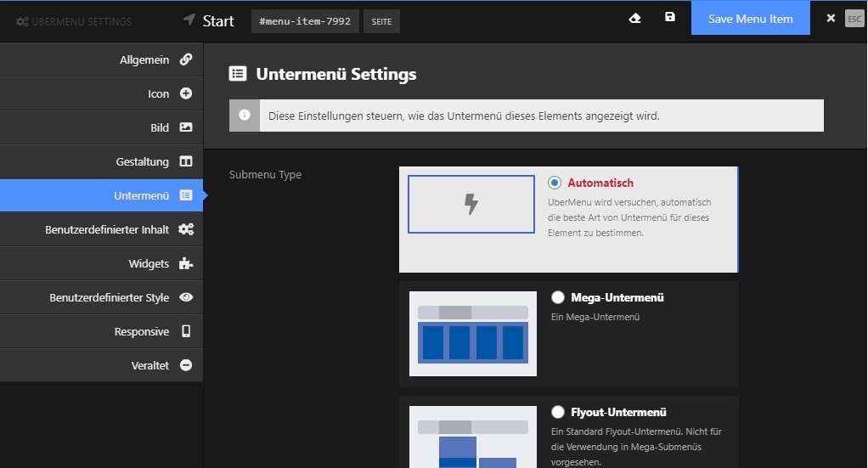The height and width of the screenshot is (468, 868).
Task: Close the settings panel with X
Action: [831, 19]
